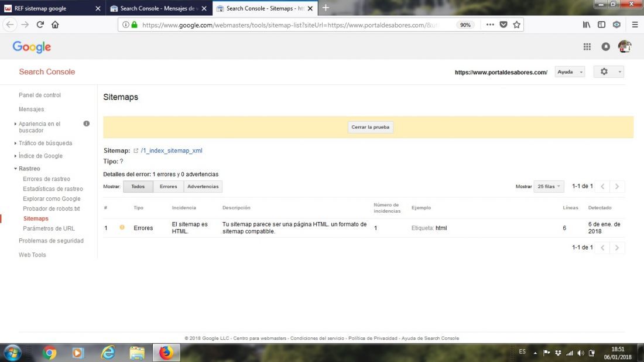This screenshot has height=362, width=644.
Task: Select the Errores filter
Action: (x=169, y=186)
